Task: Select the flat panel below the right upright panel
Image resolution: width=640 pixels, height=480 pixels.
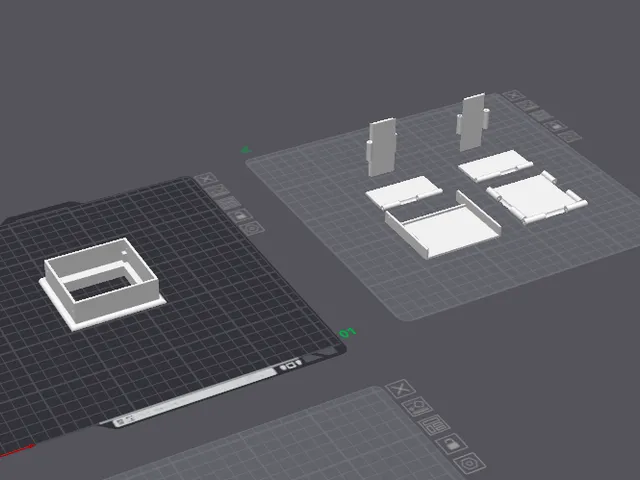Action: (495, 165)
